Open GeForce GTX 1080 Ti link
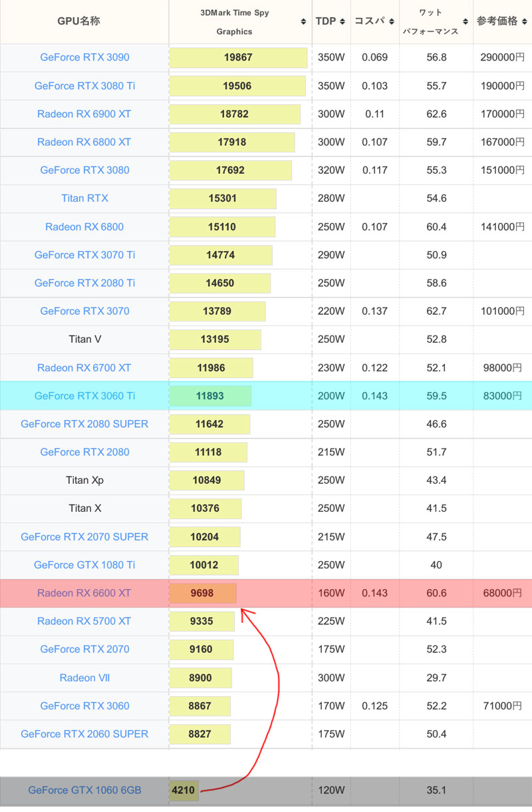 tap(84, 565)
